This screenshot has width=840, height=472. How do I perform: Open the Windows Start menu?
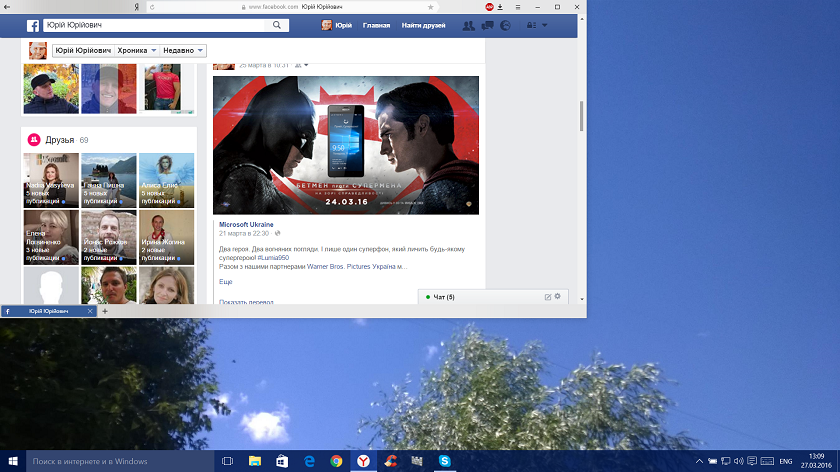(13, 461)
